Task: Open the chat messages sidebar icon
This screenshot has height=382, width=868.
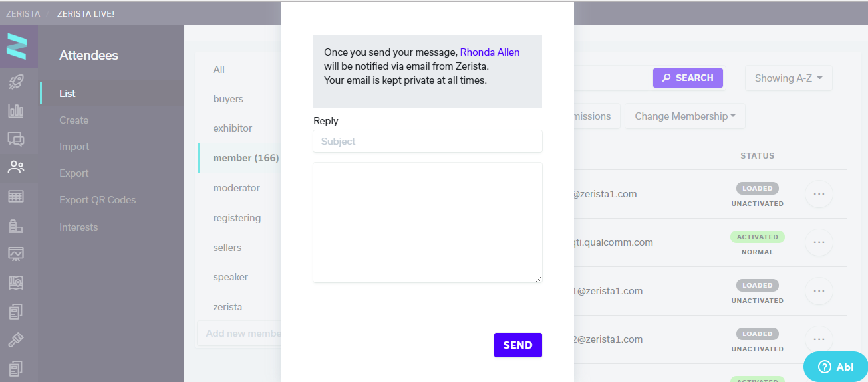Action: tap(16, 139)
